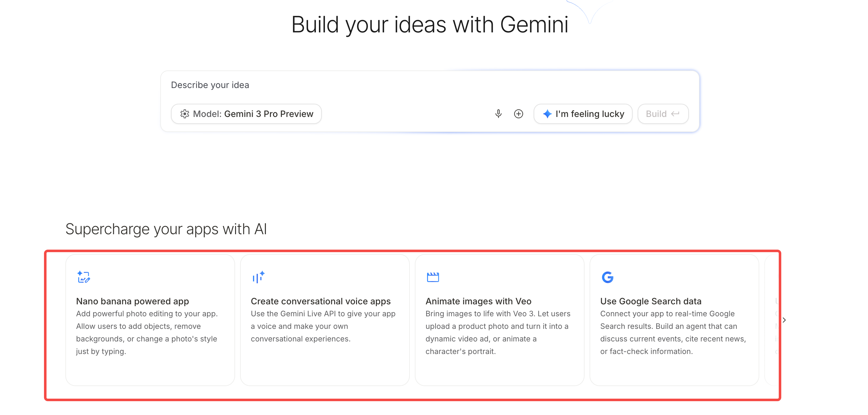This screenshot has width=868, height=415.
Task: Choose Create conversational voice apps card
Action: pos(325,368)
